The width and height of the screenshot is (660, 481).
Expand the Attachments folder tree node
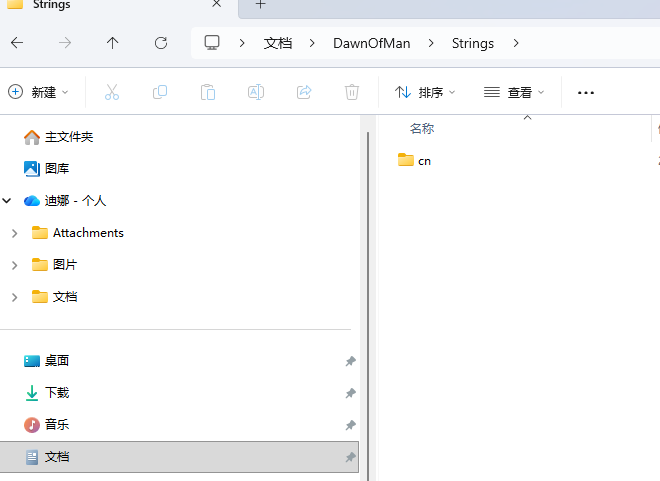14,233
